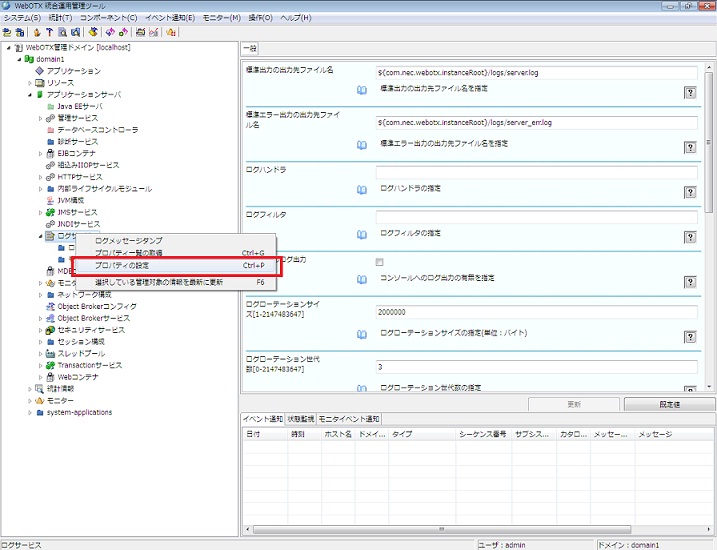Collapse the domain1 tree node
The width and height of the screenshot is (717, 550).
coord(19,59)
